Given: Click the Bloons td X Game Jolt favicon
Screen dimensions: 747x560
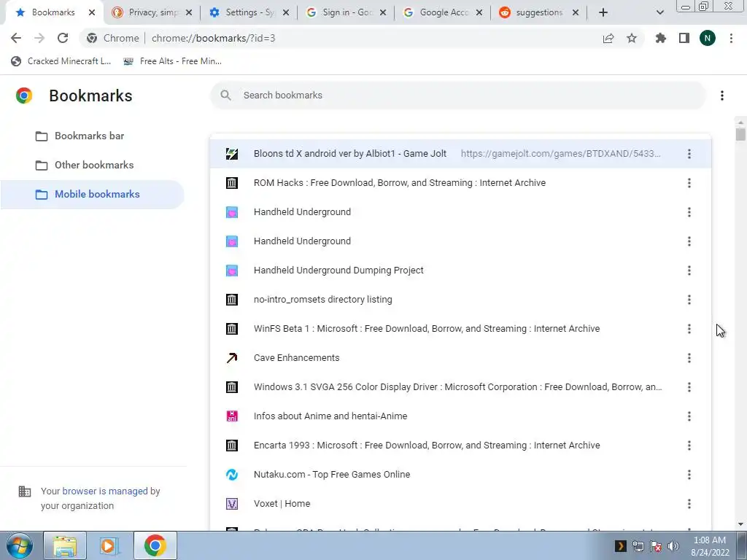Looking at the screenshot, I should tap(232, 153).
